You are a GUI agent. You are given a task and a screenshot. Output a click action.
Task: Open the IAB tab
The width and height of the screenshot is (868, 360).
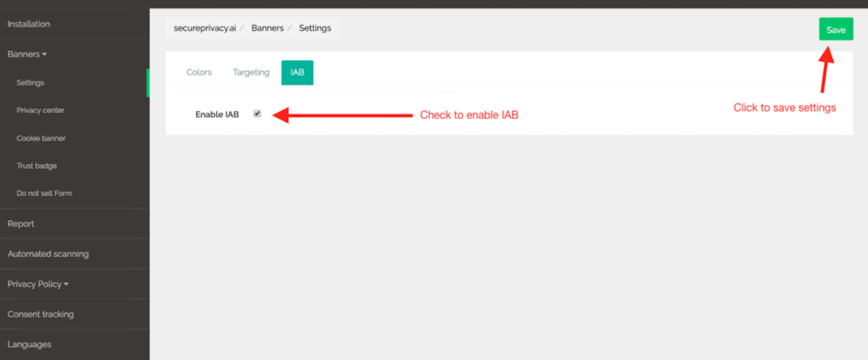(297, 72)
